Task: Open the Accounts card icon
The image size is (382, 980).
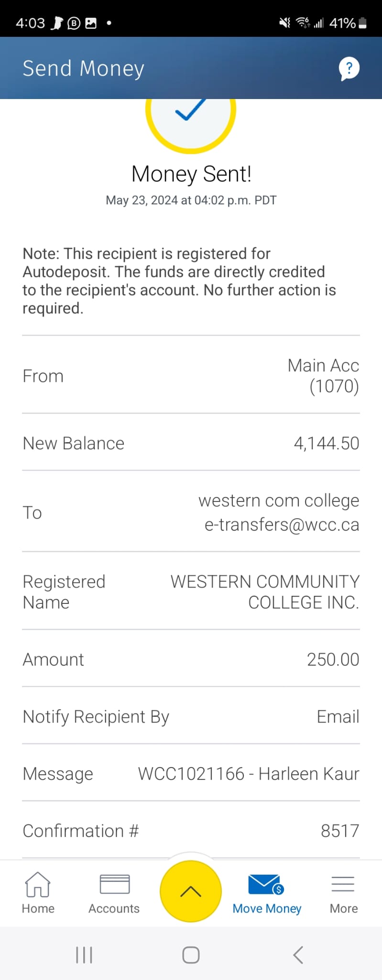Action: pos(114,884)
